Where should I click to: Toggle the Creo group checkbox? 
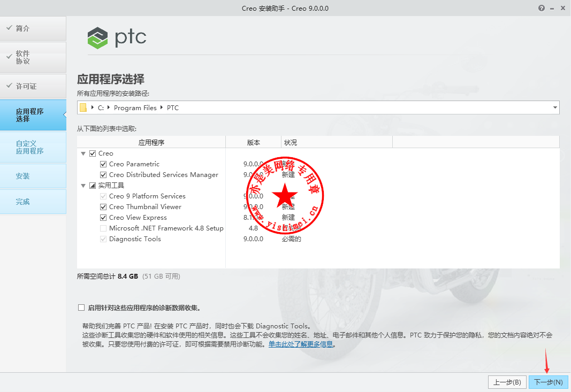[x=93, y=153]
